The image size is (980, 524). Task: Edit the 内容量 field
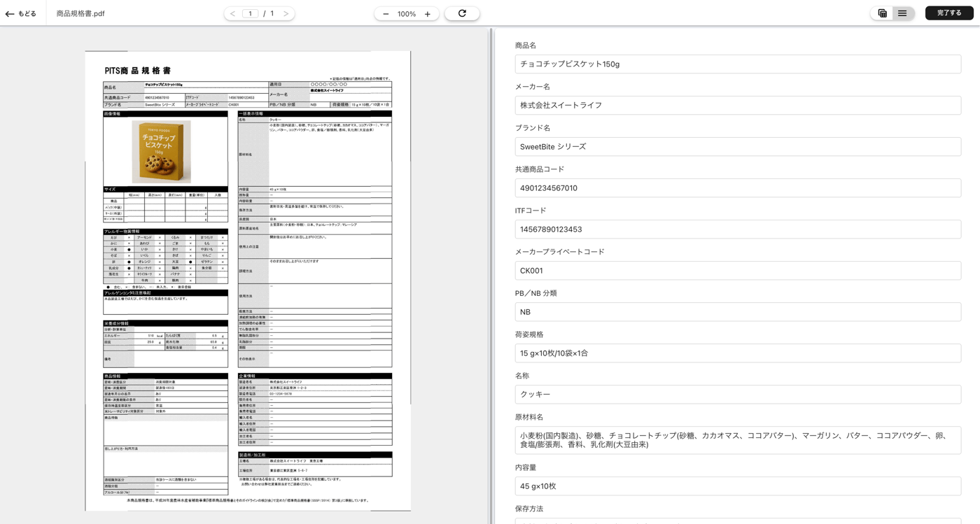[x=738, y=486]
